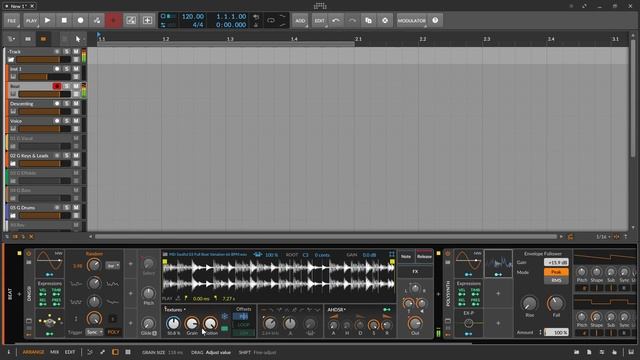The image size is (640, 360).
Task: Click the delete icon in top toolbar
Action: pos(385,20)
